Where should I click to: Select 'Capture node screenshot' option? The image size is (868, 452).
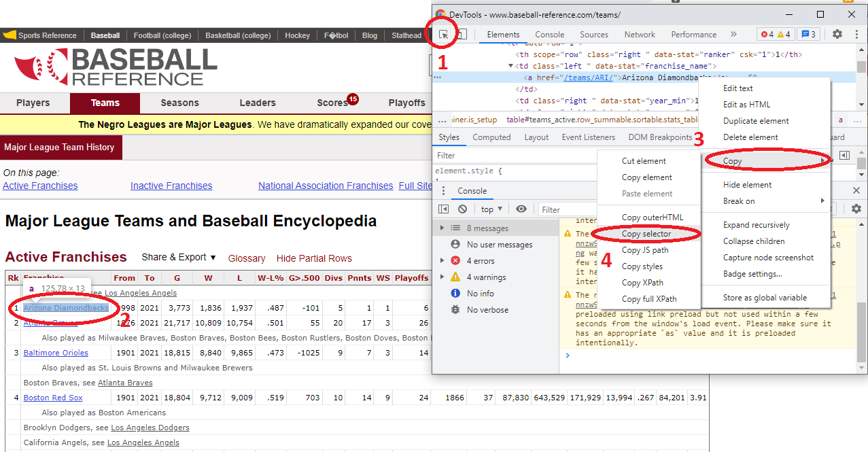765,258
